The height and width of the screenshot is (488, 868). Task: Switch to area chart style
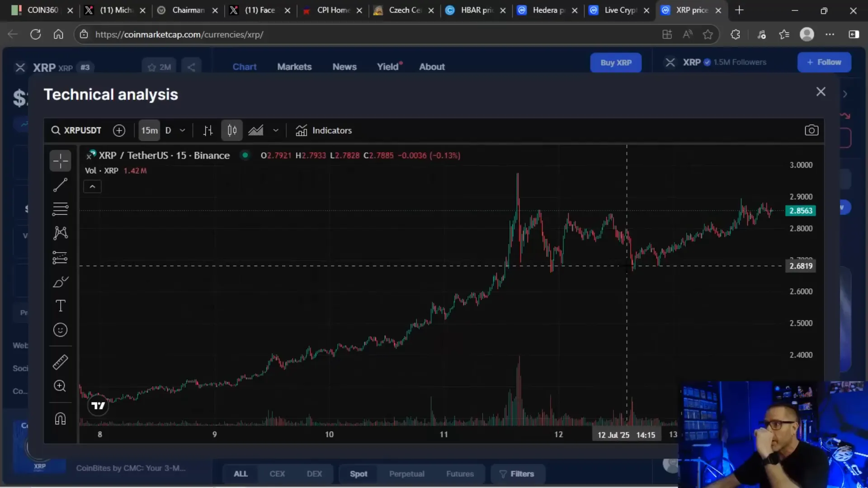(x=256, y=131)
